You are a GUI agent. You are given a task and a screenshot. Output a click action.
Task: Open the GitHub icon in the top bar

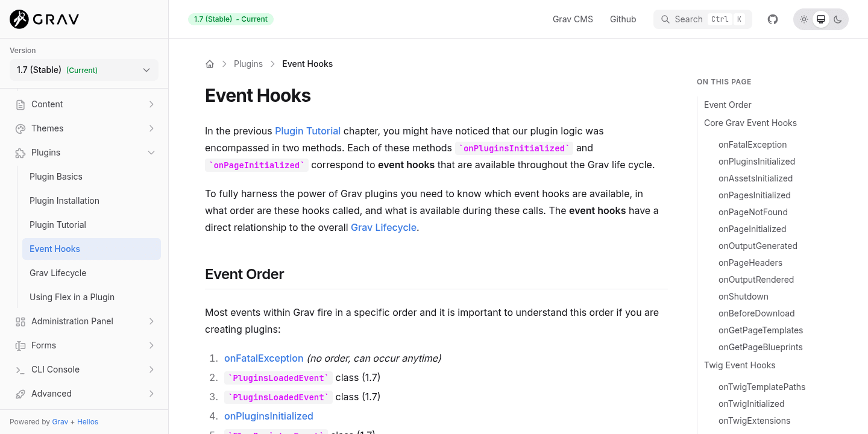(772, 19)
